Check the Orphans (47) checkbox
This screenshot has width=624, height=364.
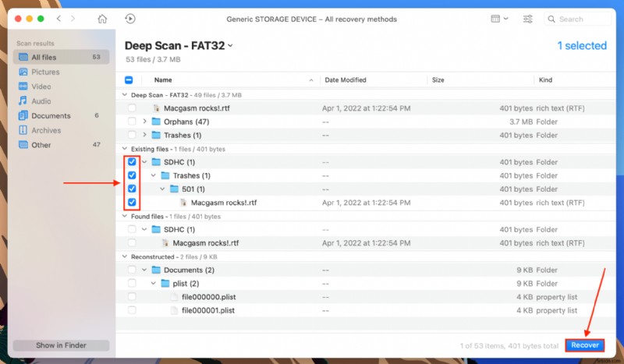(x=132, y=122)
